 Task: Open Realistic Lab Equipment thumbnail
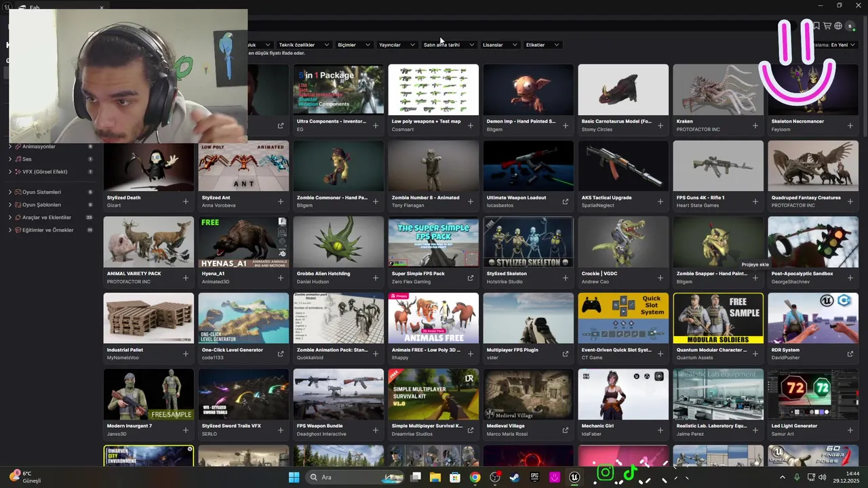[x=718, y=394]
